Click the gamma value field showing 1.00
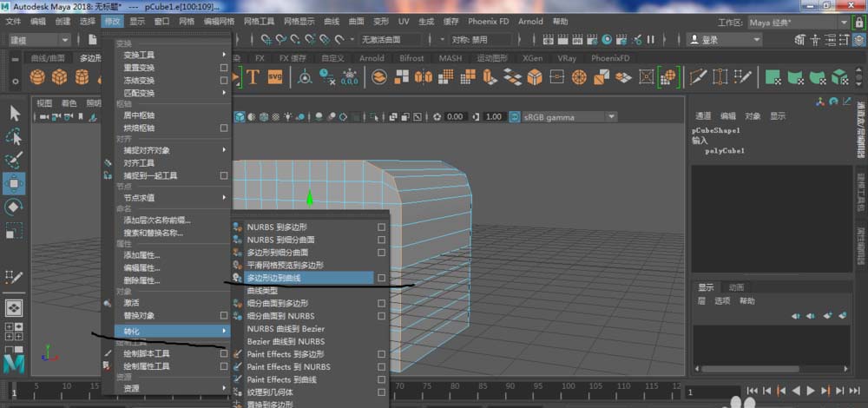The height and width of the screenshot is (408, 868). click(493, 116)
